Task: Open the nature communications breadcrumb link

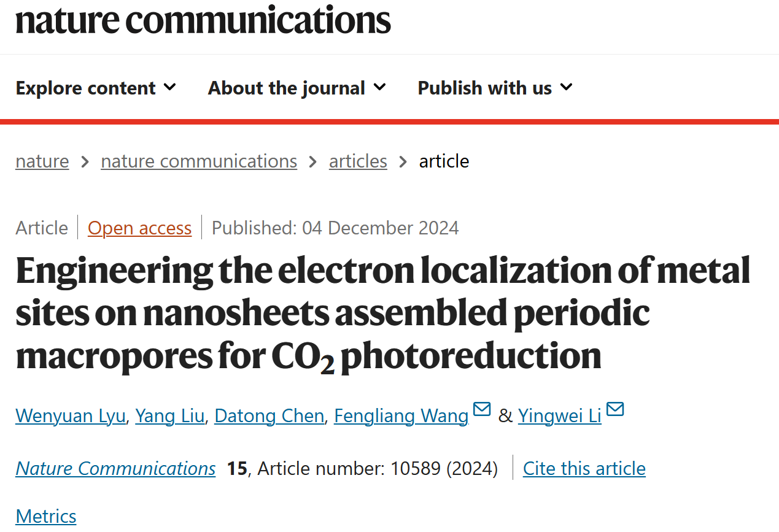Action: point(199,161)
